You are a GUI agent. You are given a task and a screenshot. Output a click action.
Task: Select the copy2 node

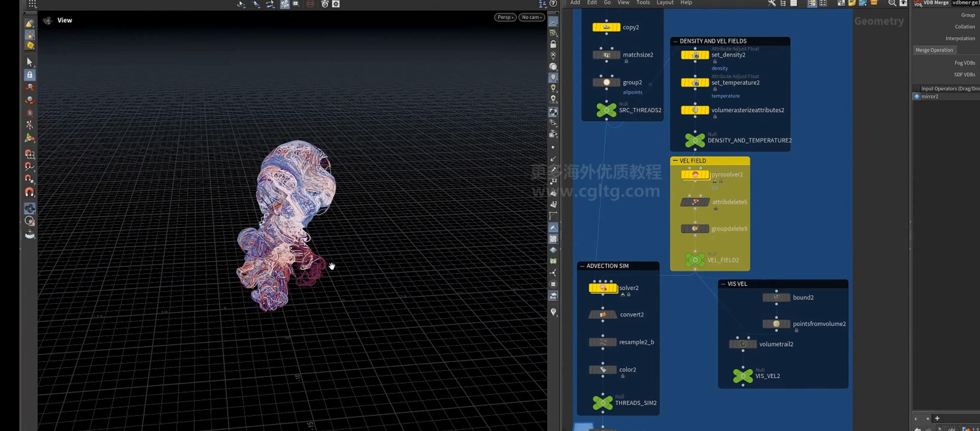point(606,27)
